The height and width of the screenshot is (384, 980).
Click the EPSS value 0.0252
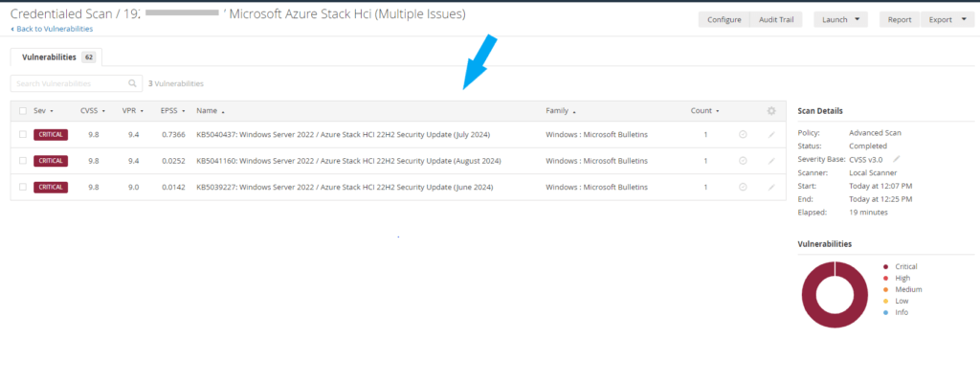tap(172, 161)
